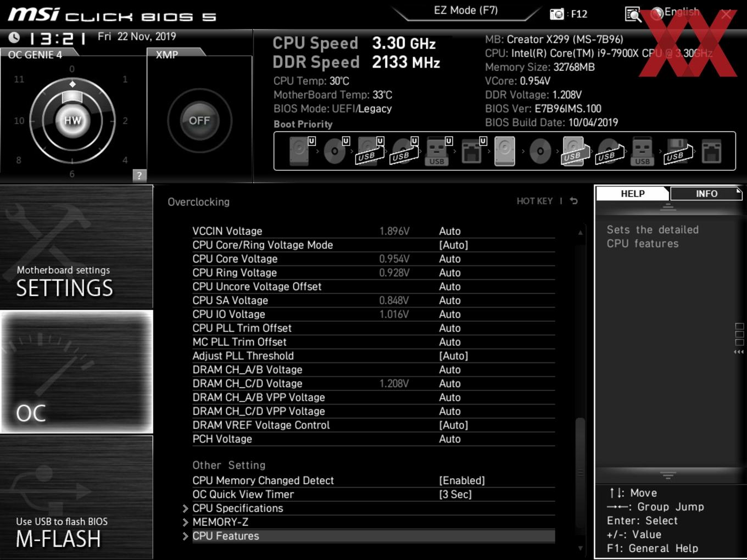Select the XMP tab
Screen dimensions: 747x560
(x=167, y=54)
